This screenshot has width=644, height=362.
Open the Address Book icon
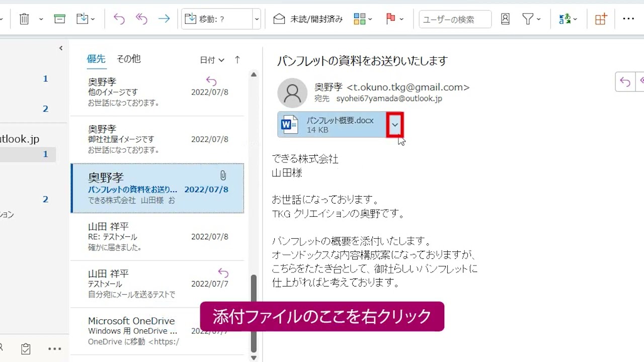point(505,19)
